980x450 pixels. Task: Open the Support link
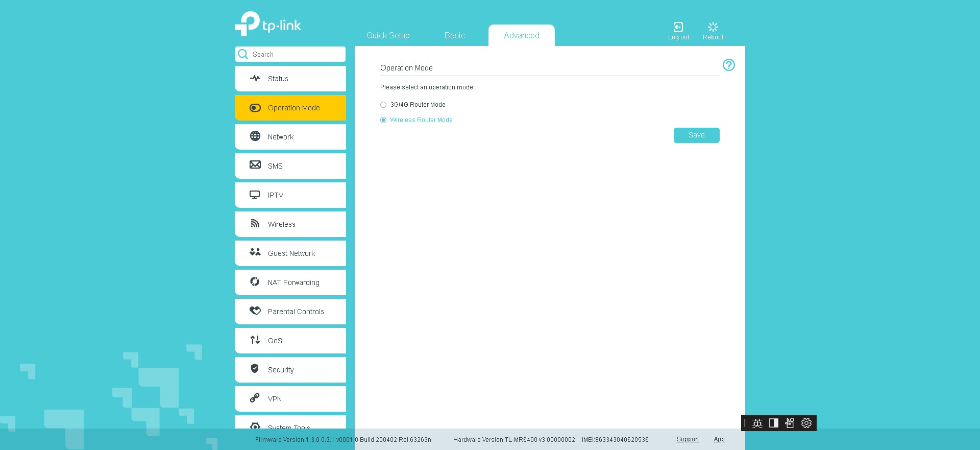[x=688, y=439]
